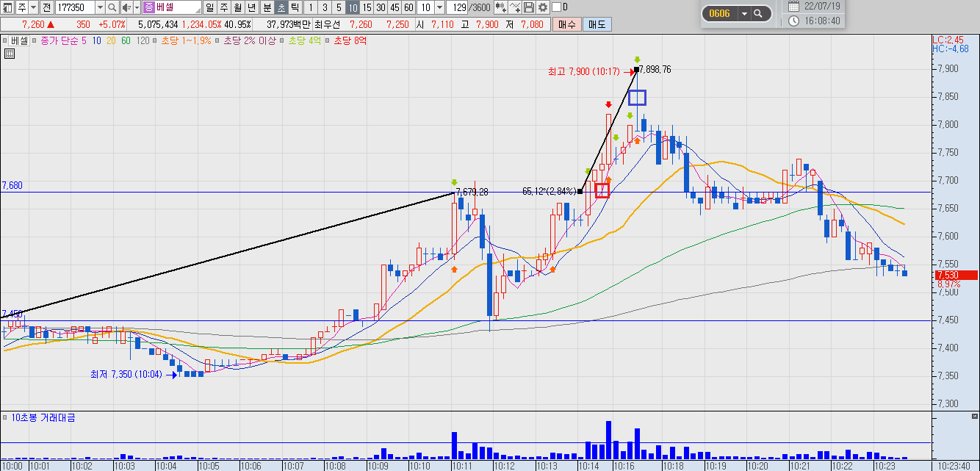
Task: Click the clock icon next to 16:08:40
Action: [x=793, y=21]
